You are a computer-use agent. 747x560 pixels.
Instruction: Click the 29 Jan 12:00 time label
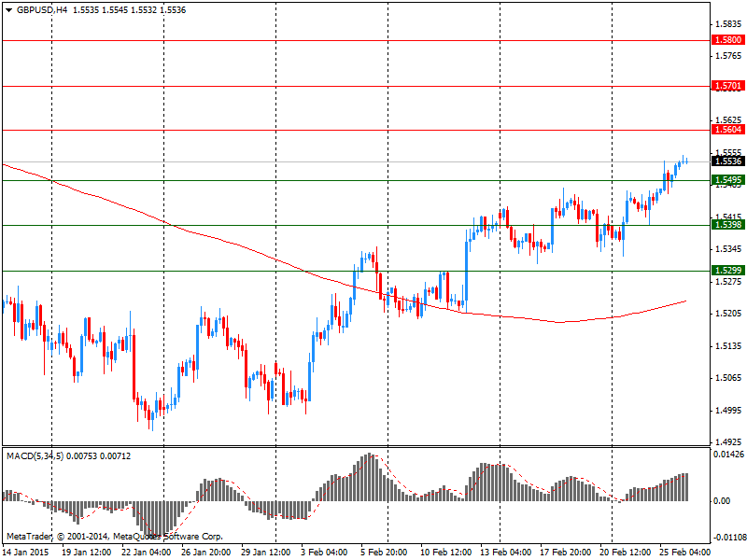click(266, 553)
